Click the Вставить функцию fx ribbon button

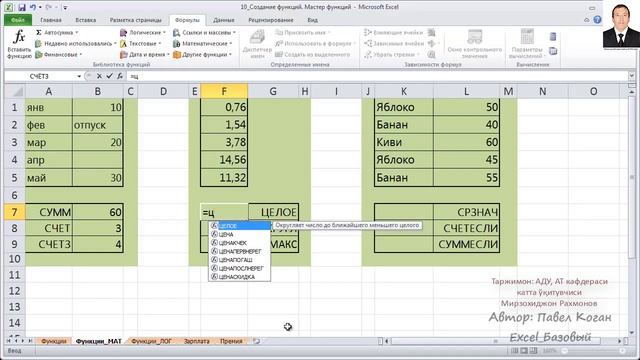coord(19,44)
